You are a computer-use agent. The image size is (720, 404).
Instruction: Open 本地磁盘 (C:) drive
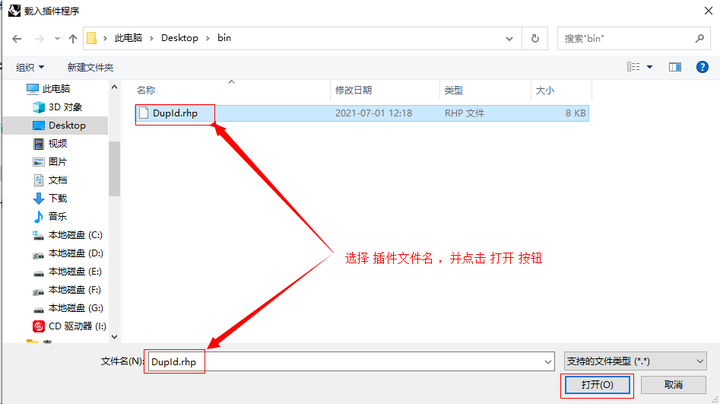pos(68,235)
